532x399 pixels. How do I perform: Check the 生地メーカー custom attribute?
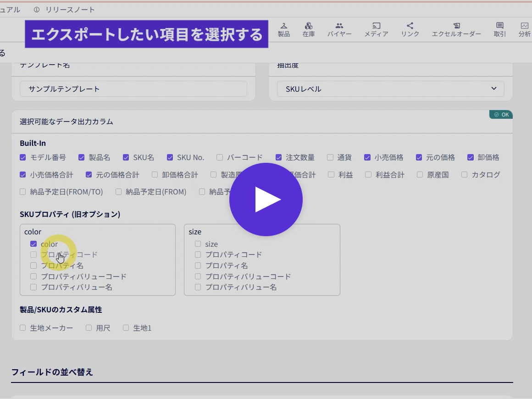coord(23,328)
